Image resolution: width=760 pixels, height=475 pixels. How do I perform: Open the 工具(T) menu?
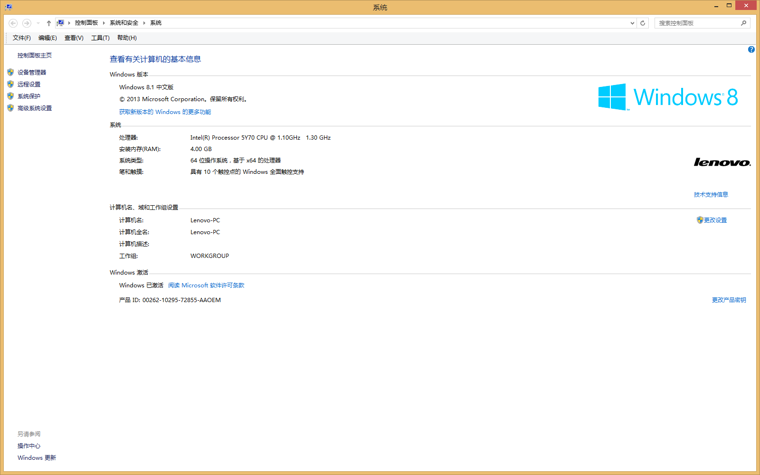(100, 38)
